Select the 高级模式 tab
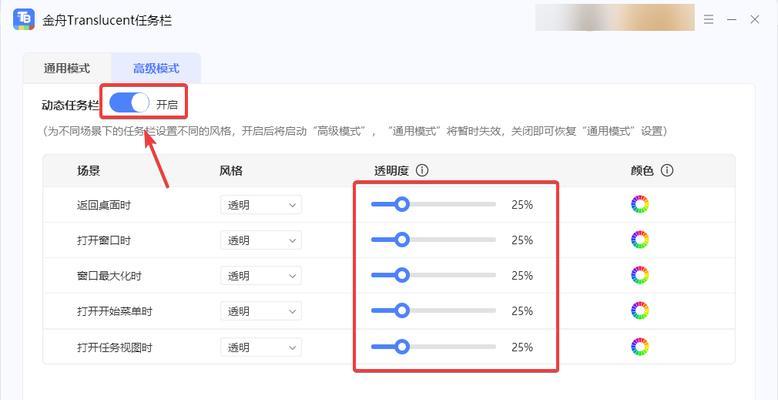The image size is (778, 400). coord(156,68)
